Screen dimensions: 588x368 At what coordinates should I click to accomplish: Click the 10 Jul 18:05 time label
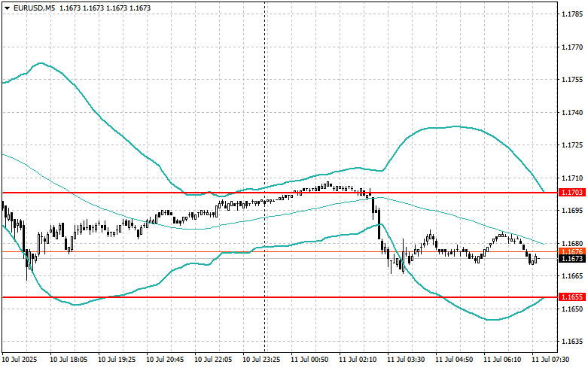point(69,360)
